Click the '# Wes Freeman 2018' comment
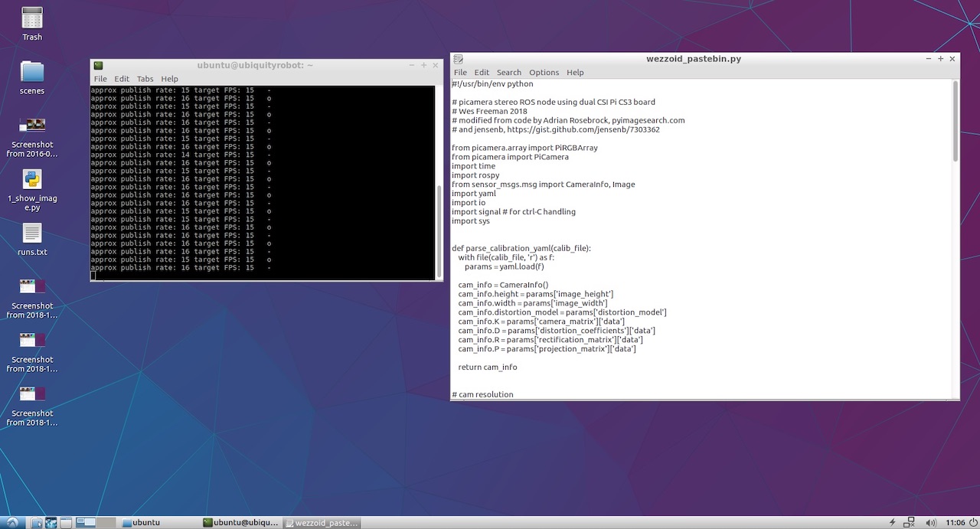980x529 pixels. pyautogui.click(x=489, y=111)
